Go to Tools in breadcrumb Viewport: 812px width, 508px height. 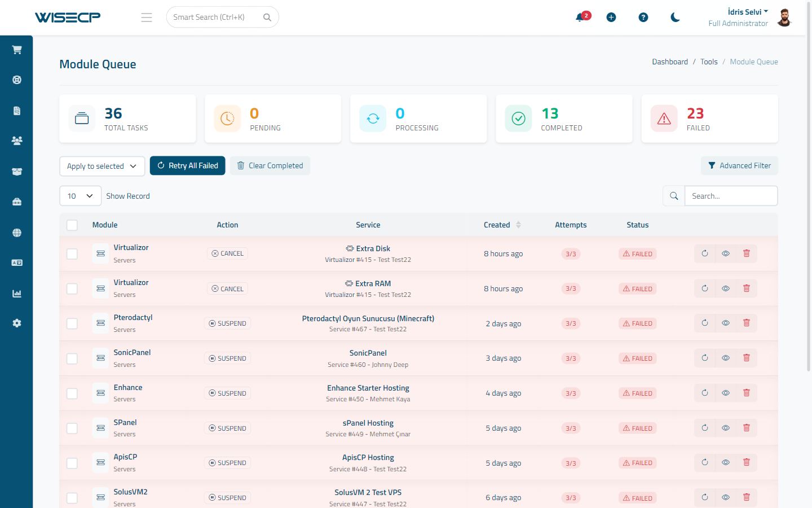pyautogui.click(x=709, y=62)
